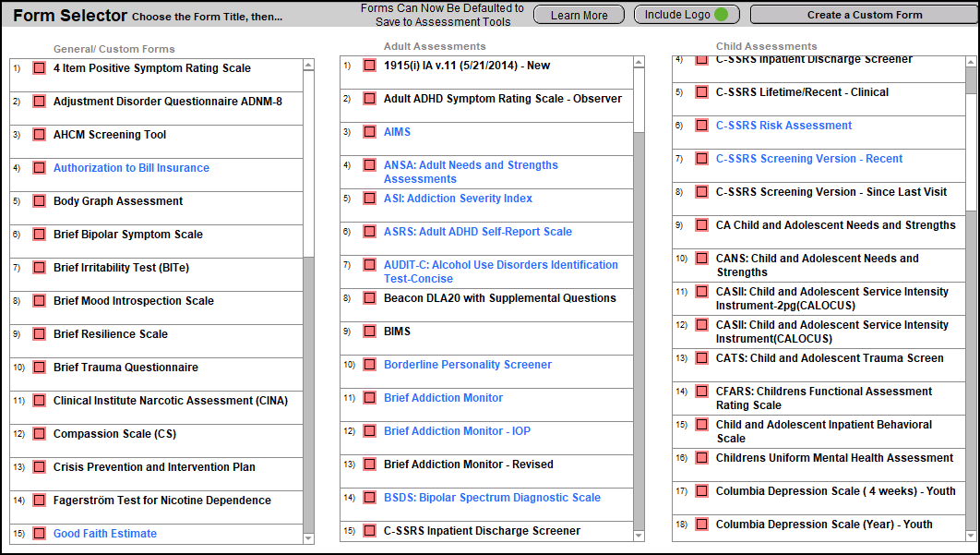The image size is (980, 555).
Task: Click Create a Custom Form button
Action: [x=864, y=15]
